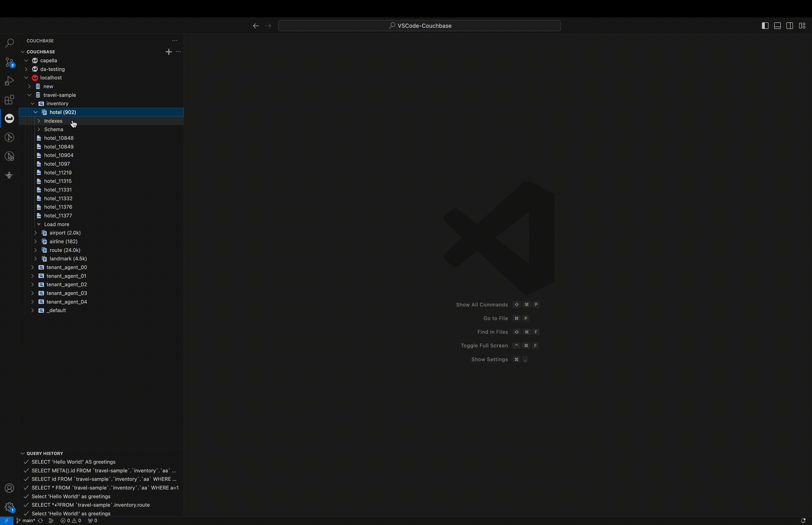The image size is (812, 525).
Task: Open the Customize Layout icon
Action: (802, 26)
